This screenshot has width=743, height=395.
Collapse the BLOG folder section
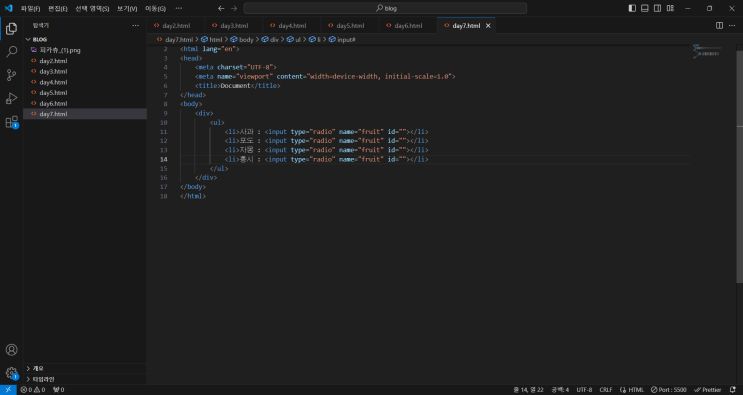point(85,39)
